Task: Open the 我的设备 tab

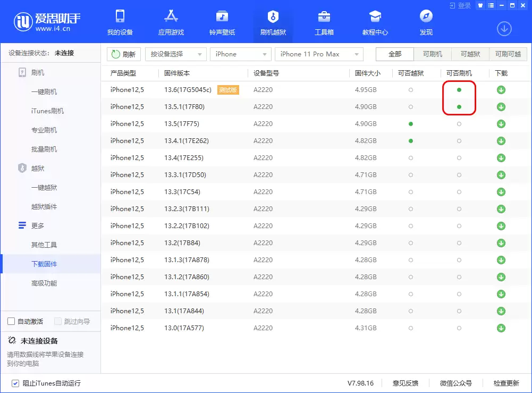Action: (120, 23)
